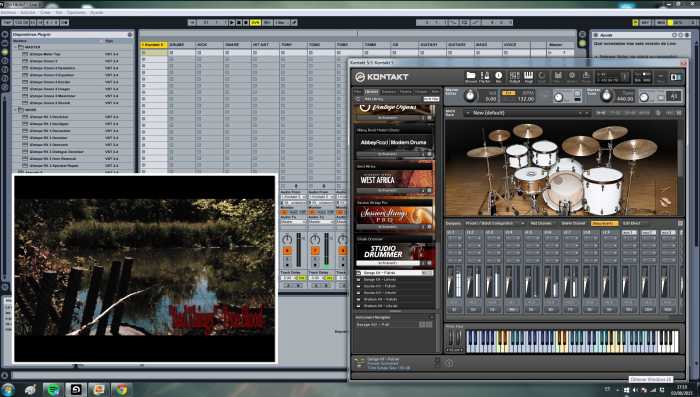Image resolution: width=700 pixels, height=397 pixels.
Task: Open the Abbey Road Modern Drums Instruments dropdown
Action: [388, 154]
